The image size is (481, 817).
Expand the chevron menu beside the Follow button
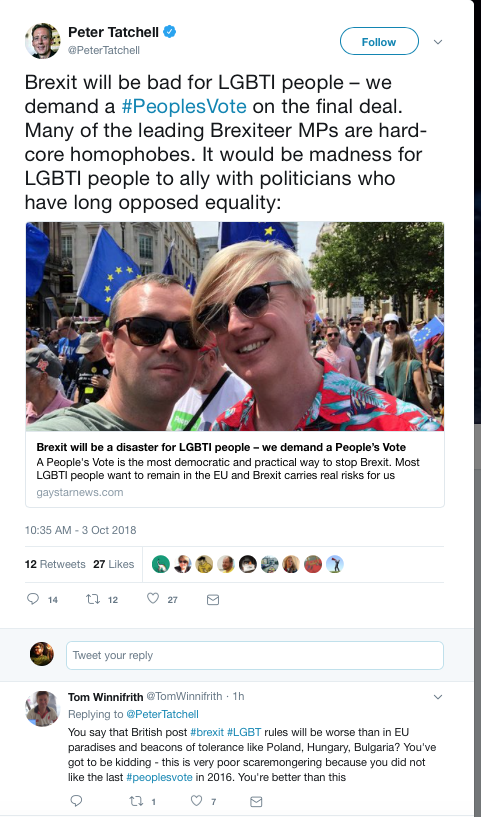coord(438,42)
